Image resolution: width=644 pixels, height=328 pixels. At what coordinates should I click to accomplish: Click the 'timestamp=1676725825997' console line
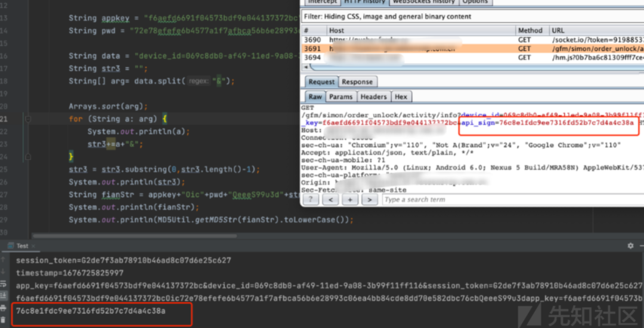click(70, 273)
